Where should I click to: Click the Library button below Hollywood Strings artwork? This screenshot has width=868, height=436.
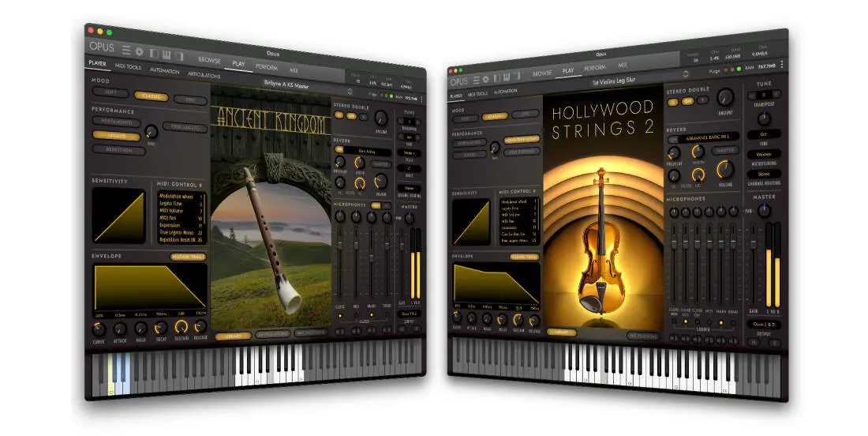click(562, 333)
